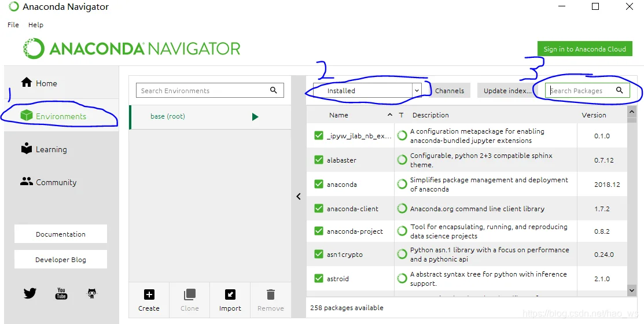This screenshot has width=644, height=324.
Task: Click the Sign in to Anaconda Cloud button
Action: pos(585,49)
